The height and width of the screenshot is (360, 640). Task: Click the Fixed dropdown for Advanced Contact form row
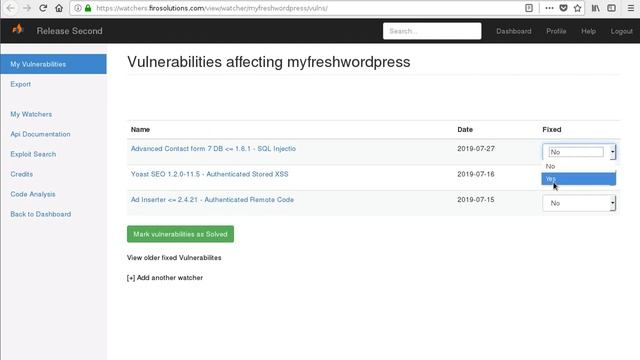(578, 152)
